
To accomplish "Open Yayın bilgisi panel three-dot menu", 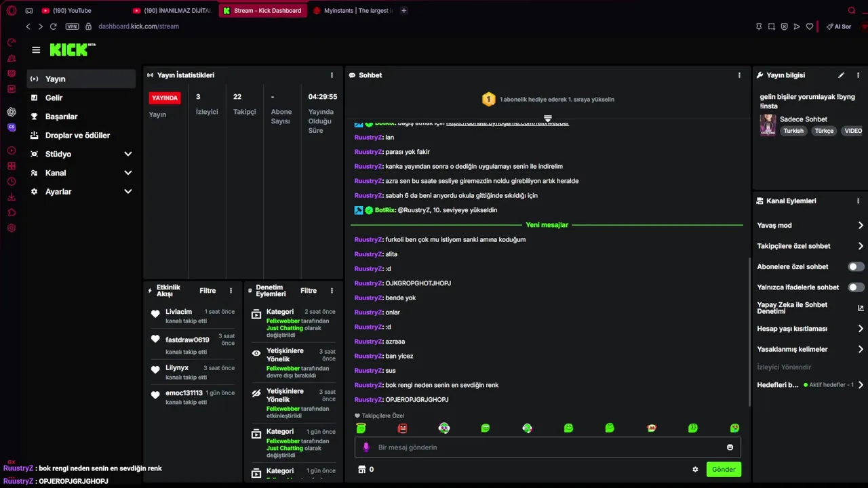I will pyautogui.click(x=858, y=75).
